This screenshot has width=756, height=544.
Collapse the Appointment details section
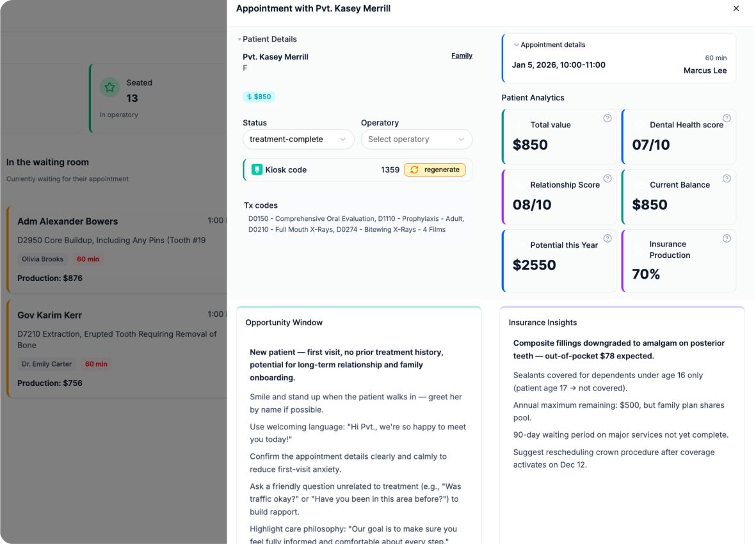[x=516, y=45]
